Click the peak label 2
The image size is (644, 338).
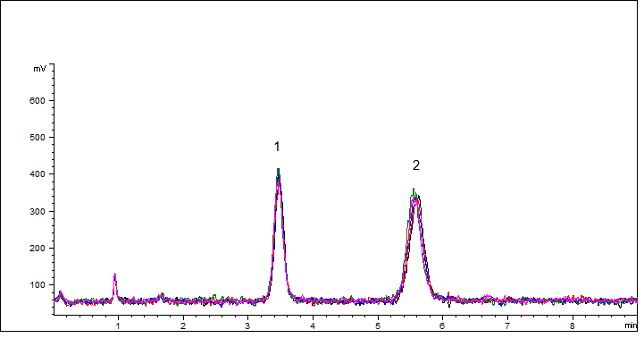click(x=416, y=165)
